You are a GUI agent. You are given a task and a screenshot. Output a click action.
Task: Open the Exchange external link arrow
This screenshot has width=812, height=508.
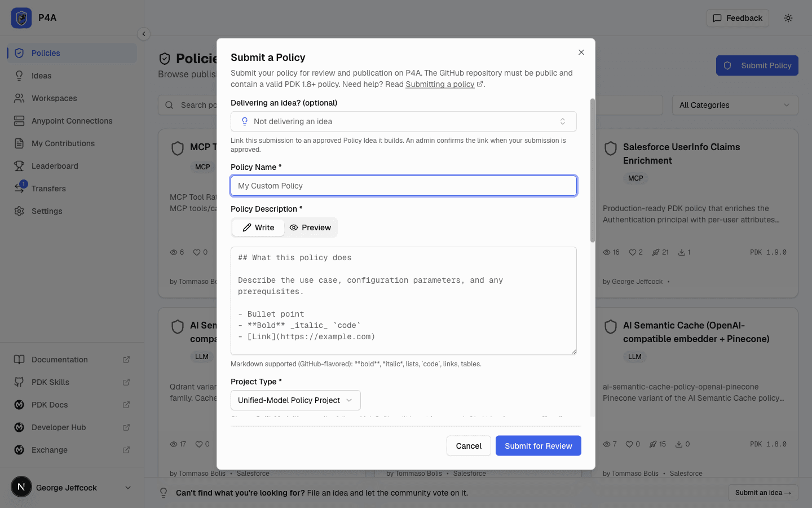tap(126, 450)
